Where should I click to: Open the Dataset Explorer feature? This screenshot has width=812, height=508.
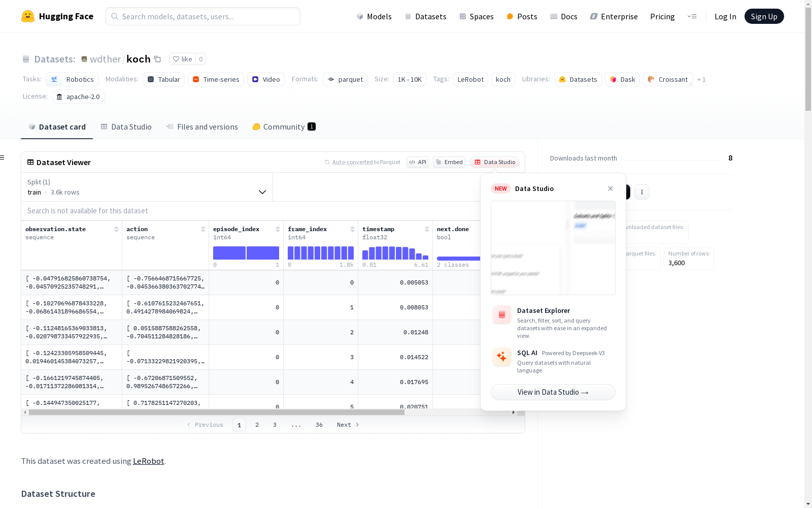553,323
